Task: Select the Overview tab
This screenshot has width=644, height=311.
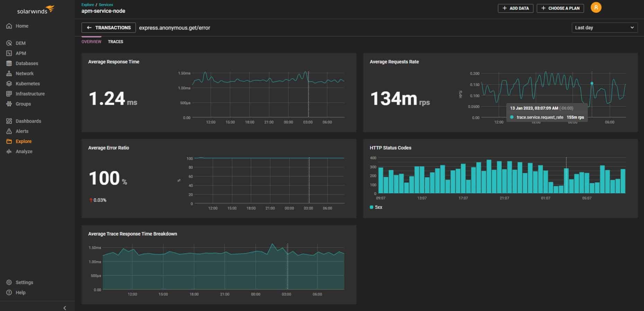Action: point(91,42)
